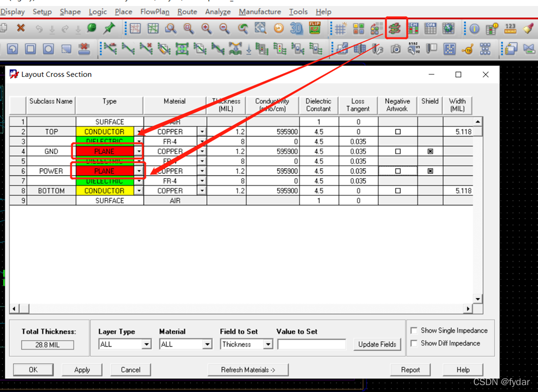Toggle Negative Artwork for BOTTOM layer
Viewport: 538px width, 392px height.
398,190
